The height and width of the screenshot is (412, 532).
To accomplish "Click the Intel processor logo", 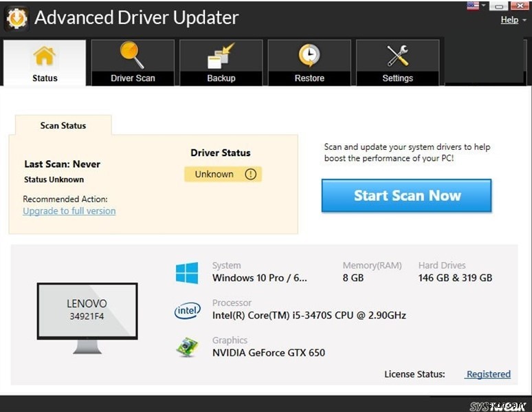I will pyautogui.click(x=187, y=311).
